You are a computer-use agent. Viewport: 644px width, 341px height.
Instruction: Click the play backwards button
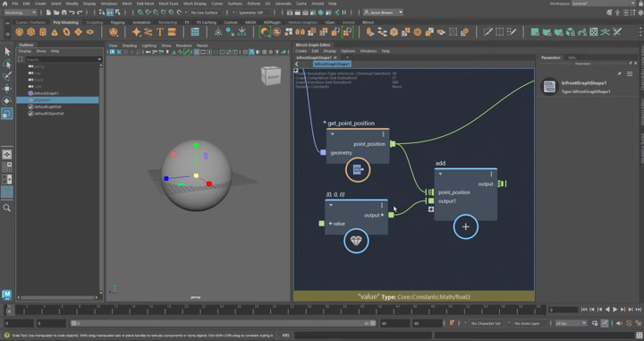click(607, 310)
